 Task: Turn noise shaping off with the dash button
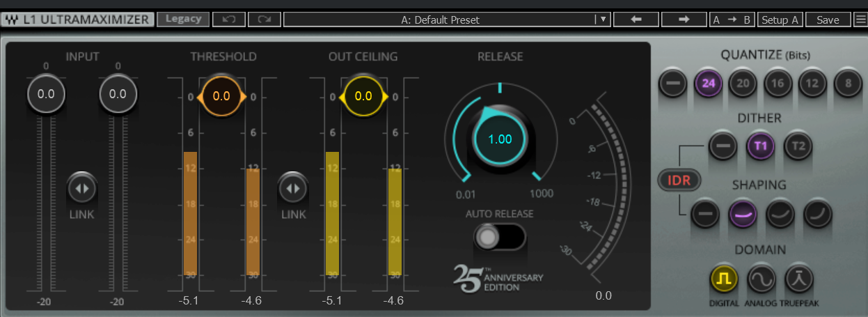[x=706, y=214]
